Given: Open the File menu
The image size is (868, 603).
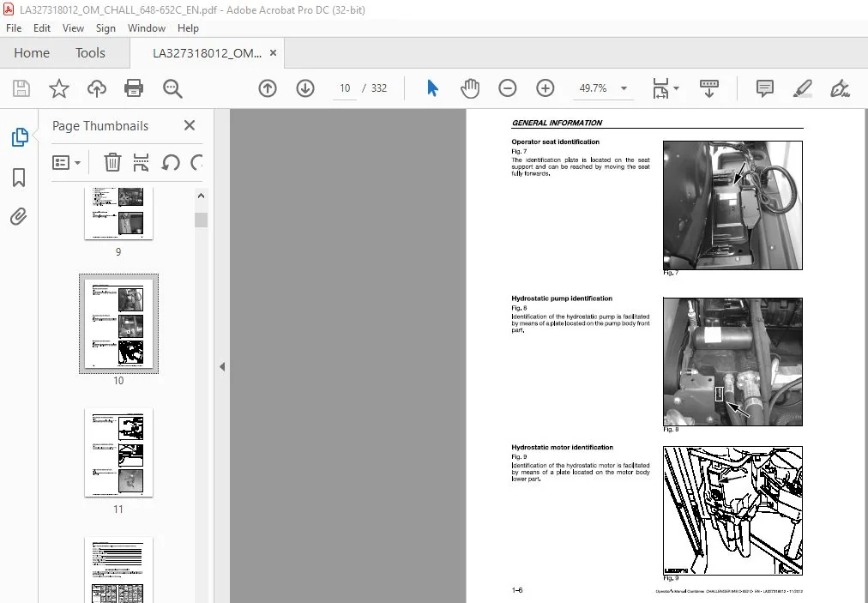Looking at the screenshot, I should pos(14,28).
